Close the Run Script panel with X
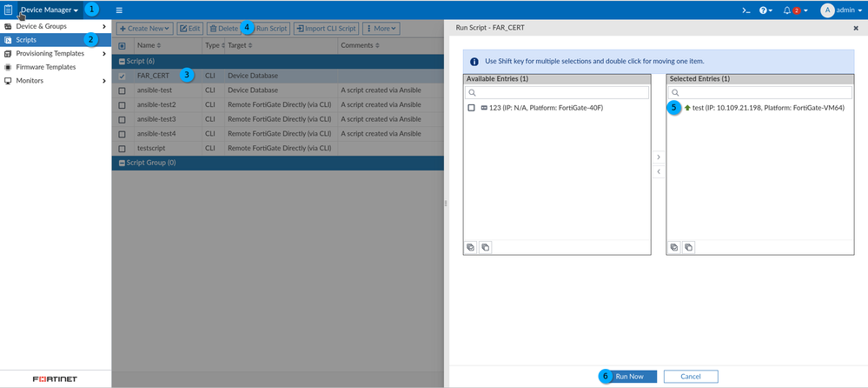Screen dimensions: 868x388 (856, 27)
